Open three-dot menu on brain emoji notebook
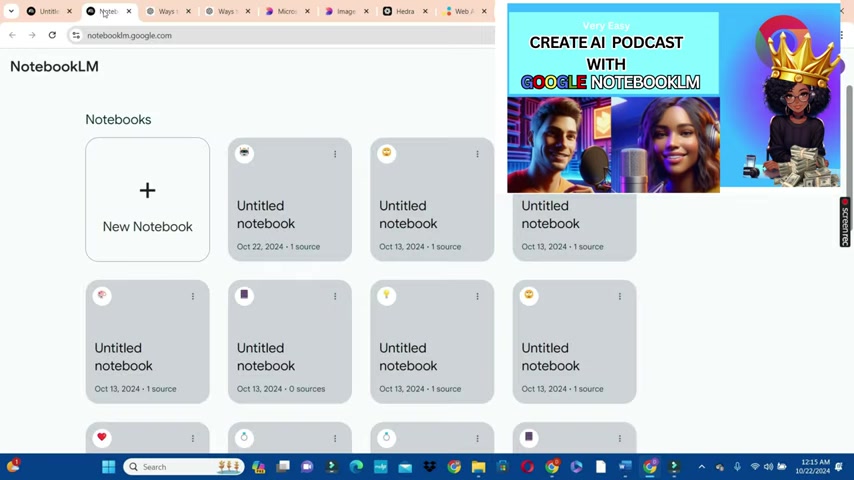Image resolution: width=854 pixels, height=480 pixels. [x=193, y=296]
